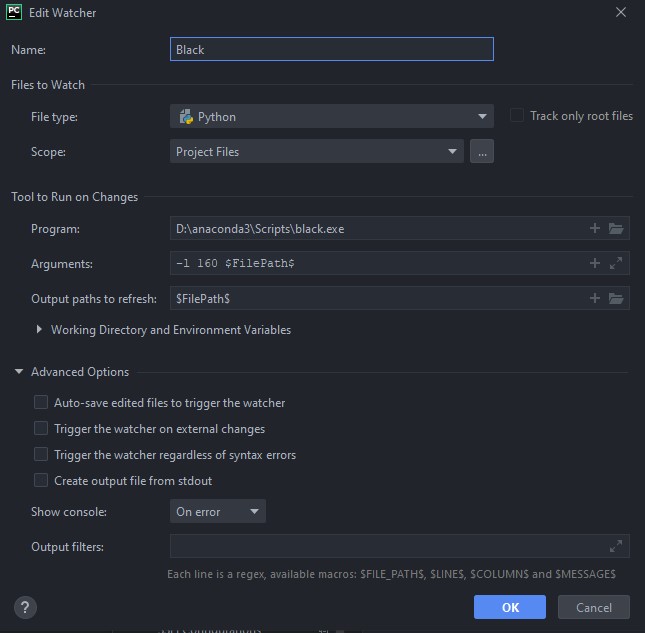The height and width of the screenshot is (633, 645).
Task: Confirm with the OK button
Action: (510, 607)
